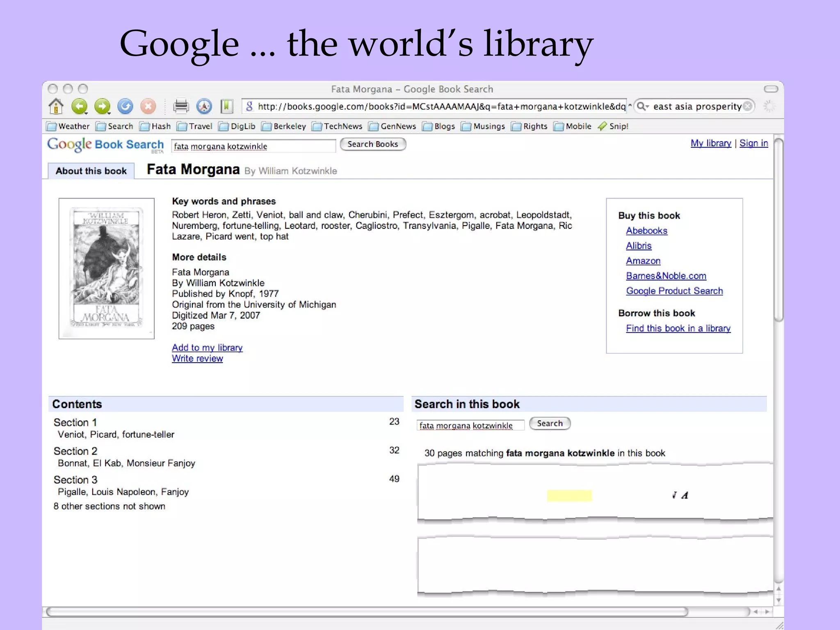Focus the Search in this book field
Viewport: 840px width, 630px height.
coord(470,425)
